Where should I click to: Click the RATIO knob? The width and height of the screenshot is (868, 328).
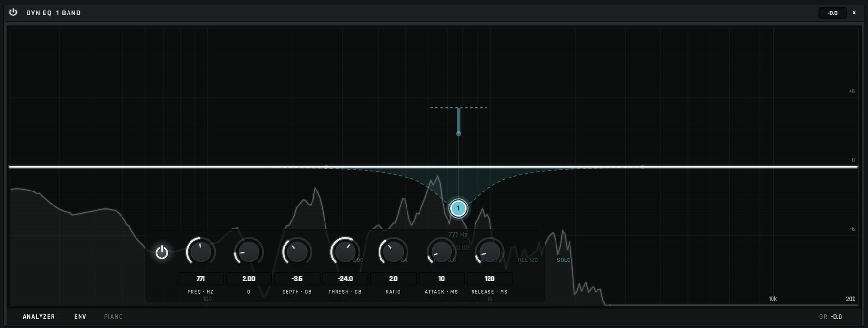click(x=393, y=251)
